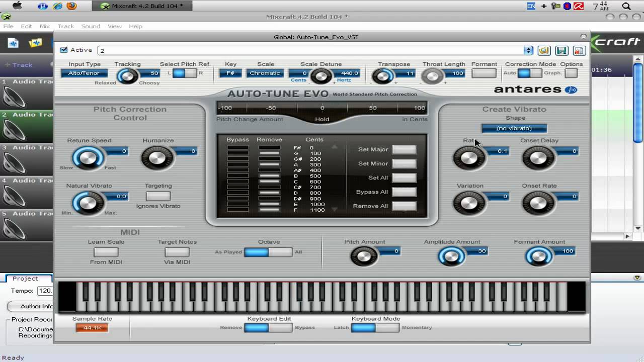Image resolution: width=644 pixels, height=362 pixels.
Task: Click the Set All button
Action: 404,177
